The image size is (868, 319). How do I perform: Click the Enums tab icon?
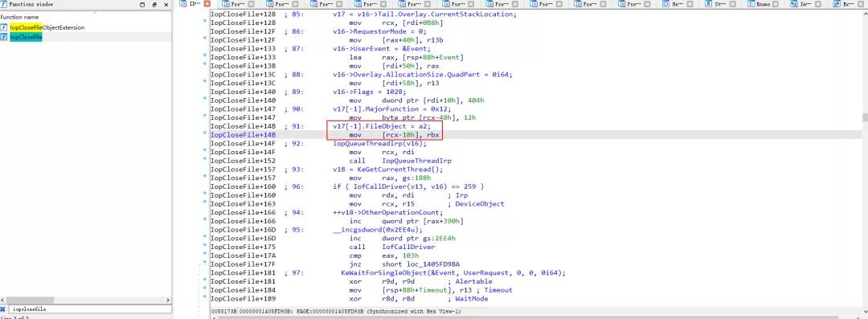click(x=751, y=4)
